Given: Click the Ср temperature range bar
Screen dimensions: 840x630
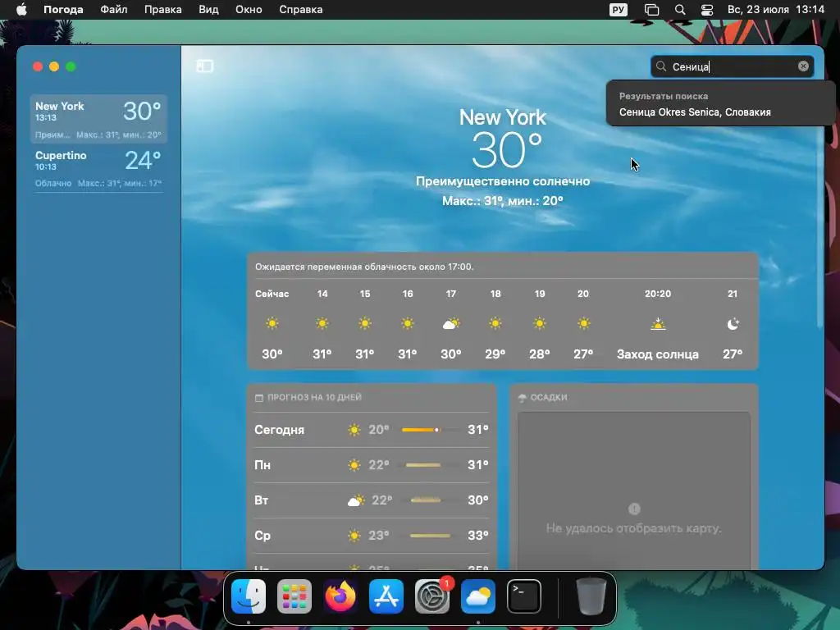Looking at the screenshot, I should pyautogui.click(x=430, y=536).
